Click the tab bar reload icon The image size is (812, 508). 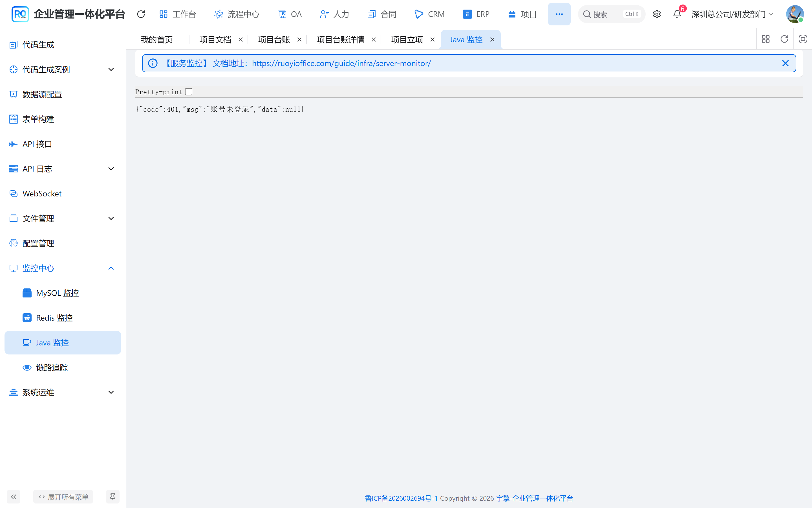[784, 39]
